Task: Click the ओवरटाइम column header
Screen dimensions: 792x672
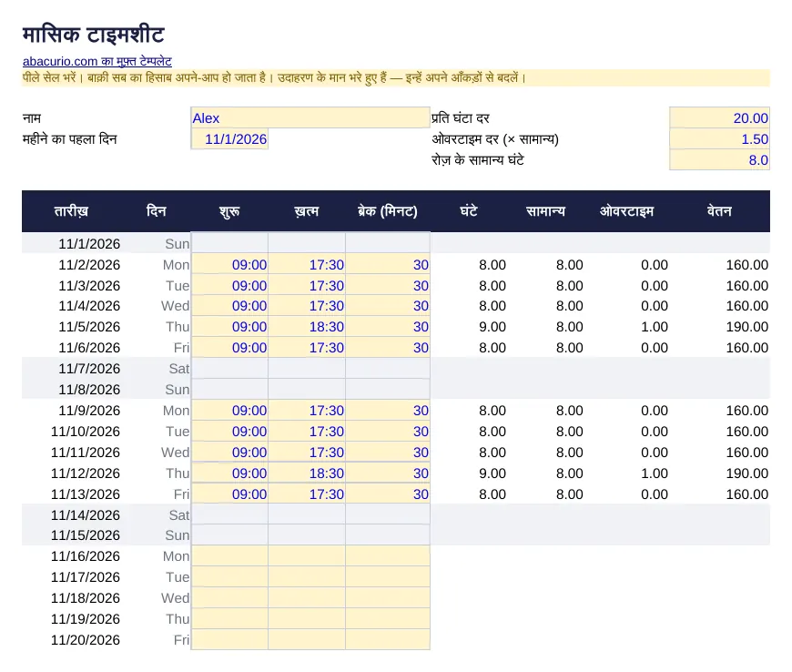Action: click(x=626, y=211)
